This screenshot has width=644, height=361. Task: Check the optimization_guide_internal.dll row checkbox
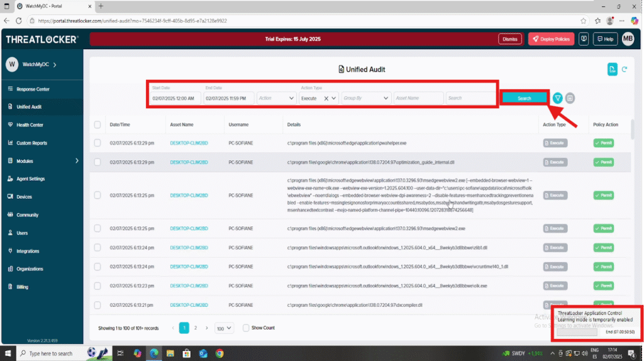click(97, 162)
